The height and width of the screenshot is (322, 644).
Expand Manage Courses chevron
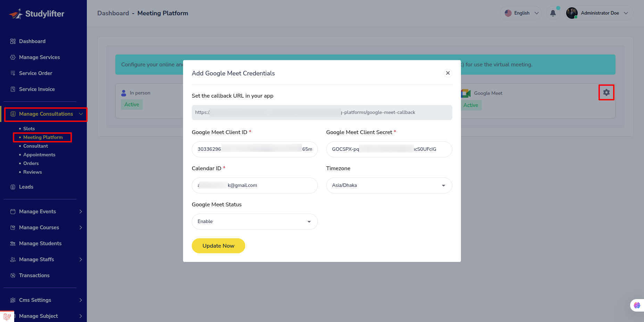click(x=81, y=228)
